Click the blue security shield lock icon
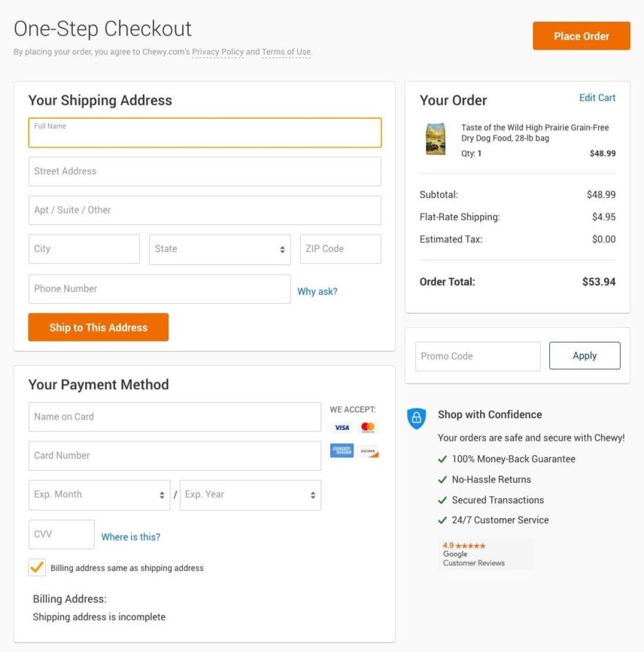This screenshot has height=652, width=644. click(x=417, y=418)
